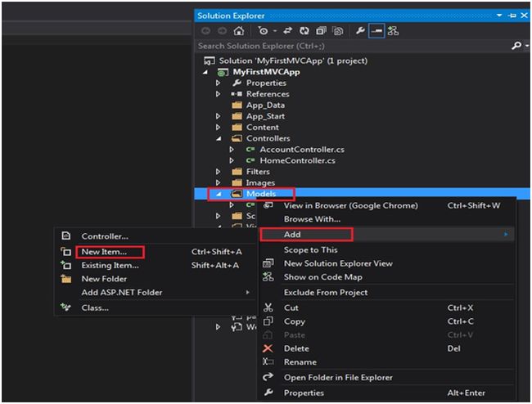Open Add ASP.NET Folder submenu
The width and height of the screenshot is (532, 404).
[122, 292]
